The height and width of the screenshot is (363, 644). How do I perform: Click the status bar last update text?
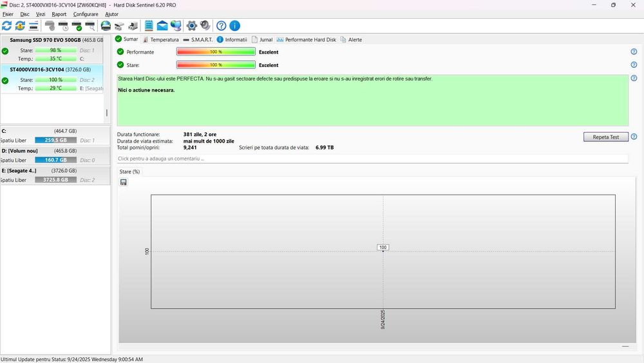pos(72,359)
